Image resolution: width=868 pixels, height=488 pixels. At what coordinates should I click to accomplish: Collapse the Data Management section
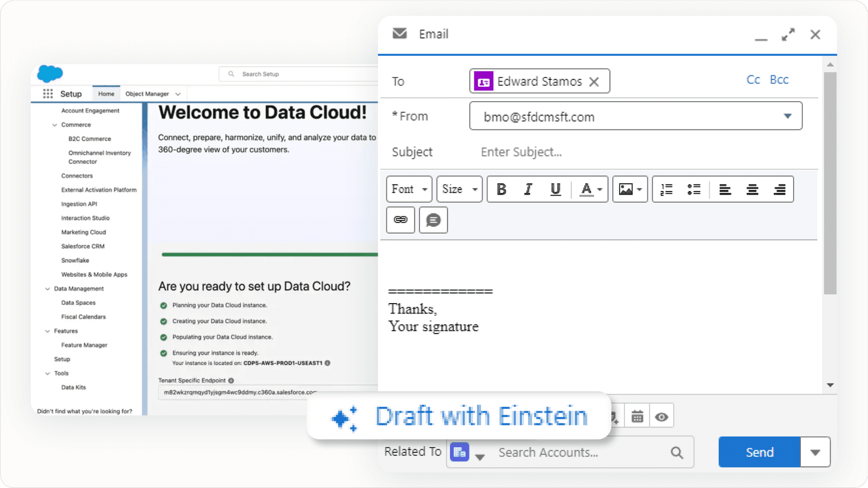coord(47,289)
